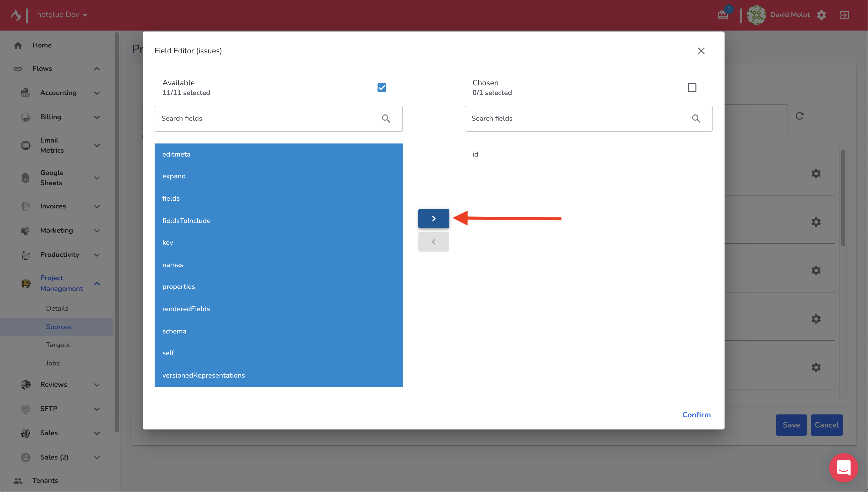Open settings gear beside David Molot

[x=821, y=15]
